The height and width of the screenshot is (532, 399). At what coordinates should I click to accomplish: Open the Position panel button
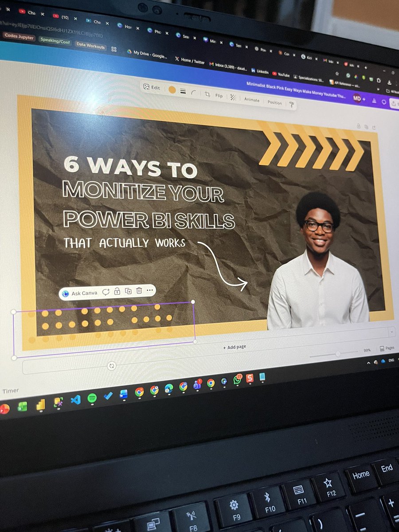274,102
